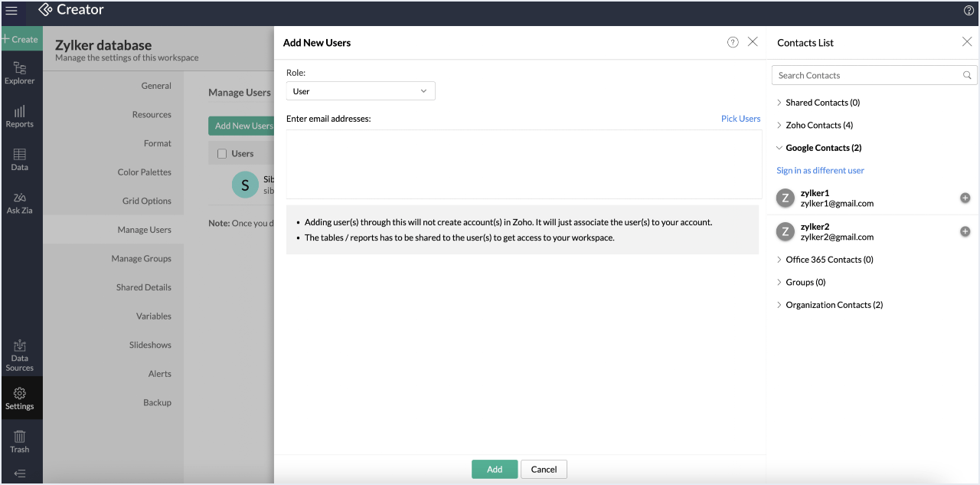980x485 pixels.
Task: Click the Zylker database title
Action: (103, 45)
